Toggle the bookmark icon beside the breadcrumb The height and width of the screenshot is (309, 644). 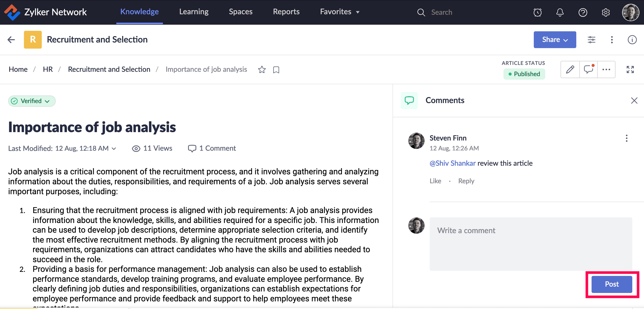click(276, 70)
